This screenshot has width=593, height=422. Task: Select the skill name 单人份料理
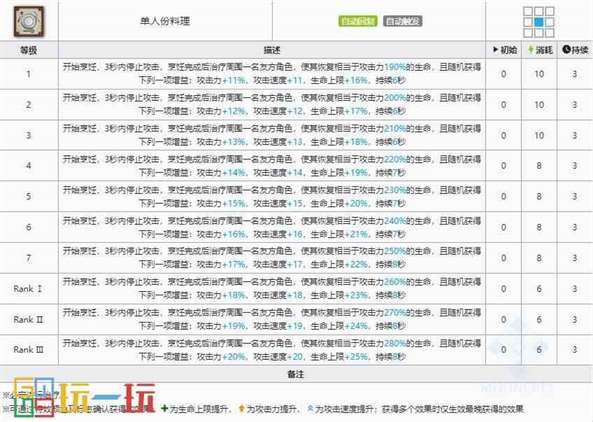coord(165,21)
